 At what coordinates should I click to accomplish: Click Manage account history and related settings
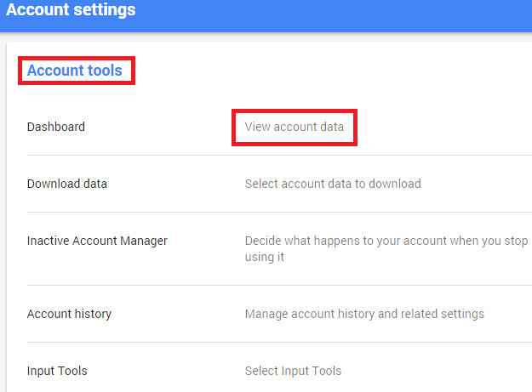click(x=364, y=314)
